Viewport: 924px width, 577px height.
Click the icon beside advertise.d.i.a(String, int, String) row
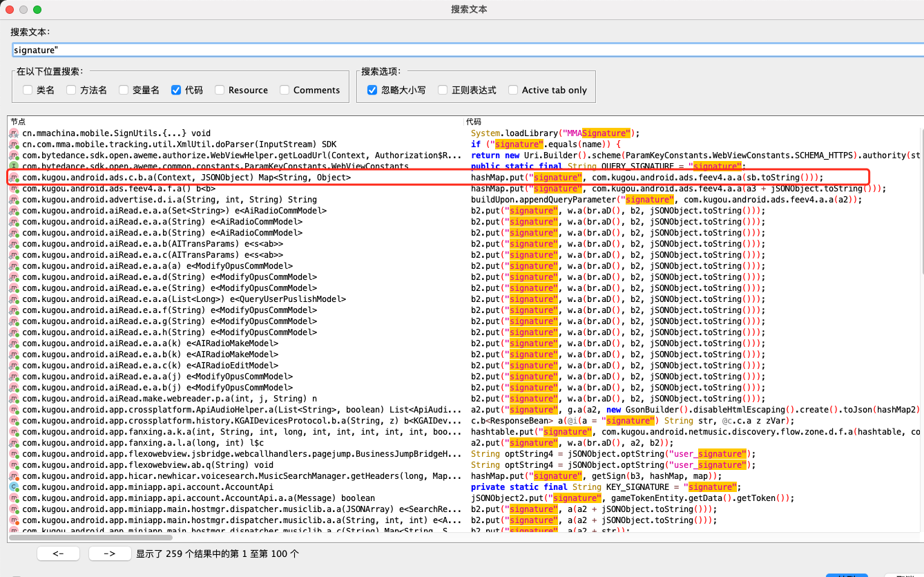14,200
